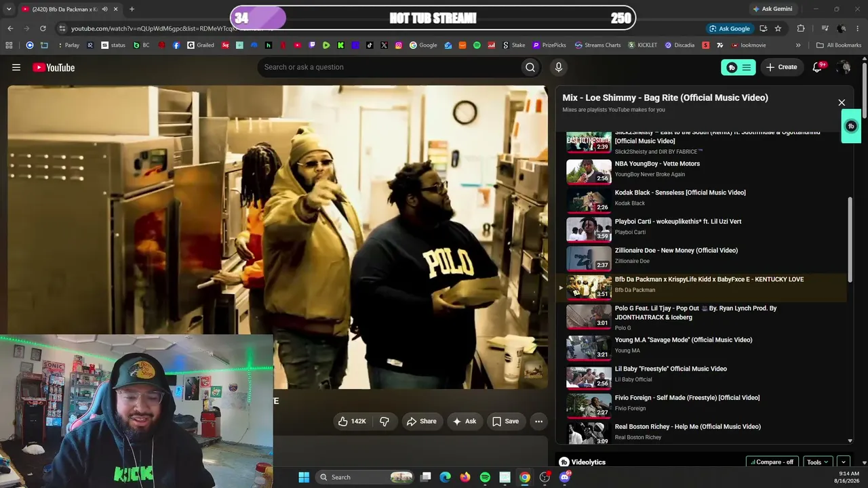This screenshot has width=868, height=488.
Task: Select Zillionaire Doe - New Money in playlist
Action: coord(703,258)
